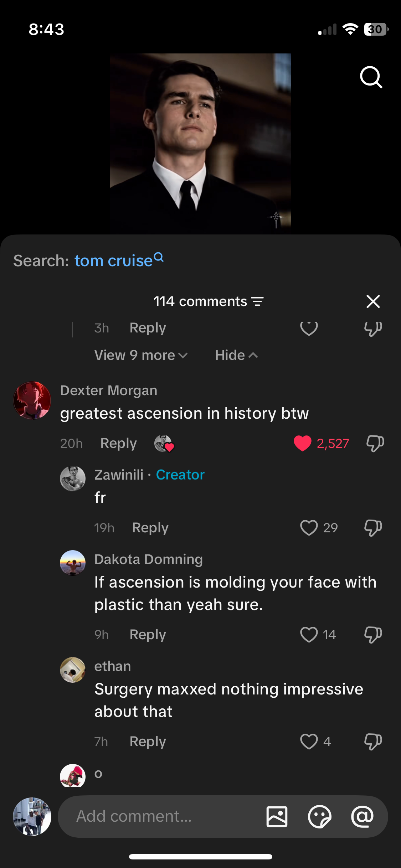The image size is (401, 868).
Task: Collapse replies with the Hide chevron
Action: [236, 355]
